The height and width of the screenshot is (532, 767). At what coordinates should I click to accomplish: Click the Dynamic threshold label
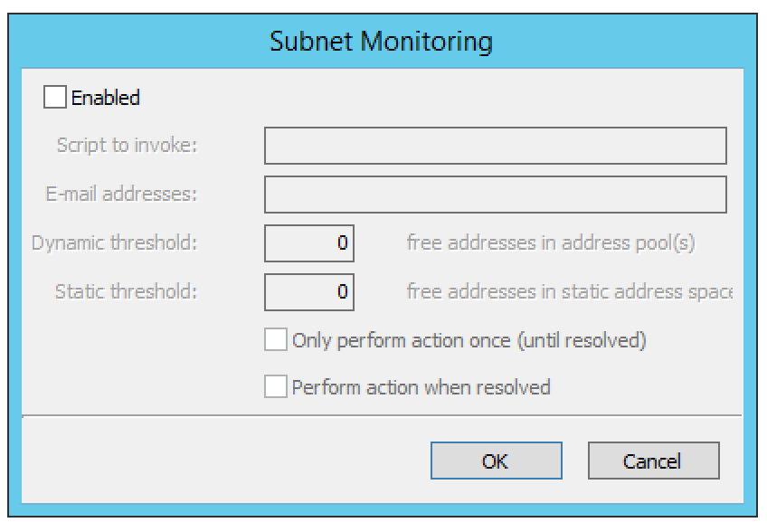click(115, 242)
